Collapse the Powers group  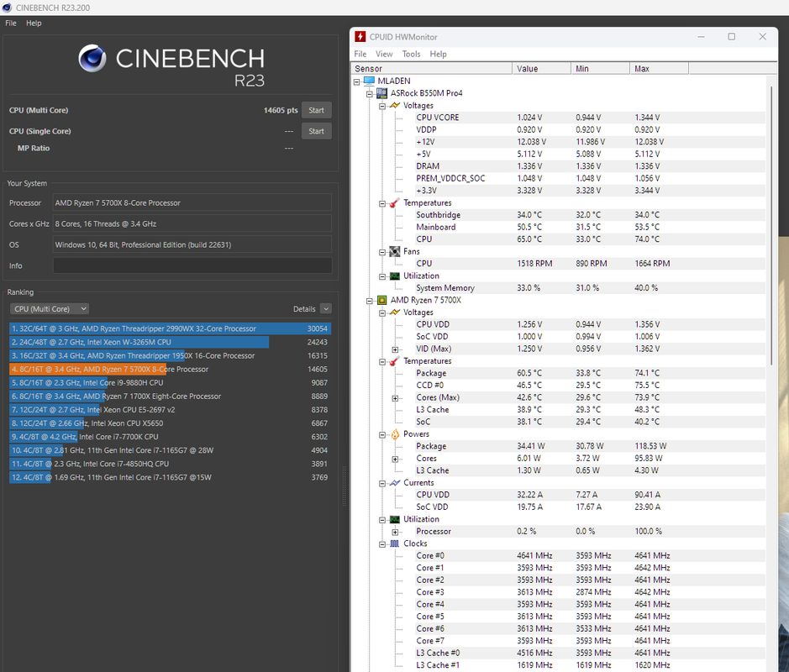point(382,434)
